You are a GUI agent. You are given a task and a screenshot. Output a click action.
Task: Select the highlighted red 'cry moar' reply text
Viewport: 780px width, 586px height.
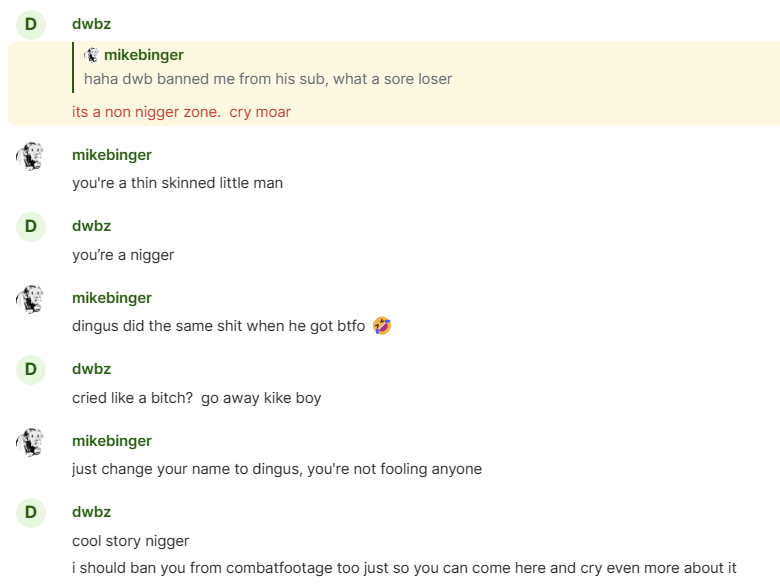[181, 112]
